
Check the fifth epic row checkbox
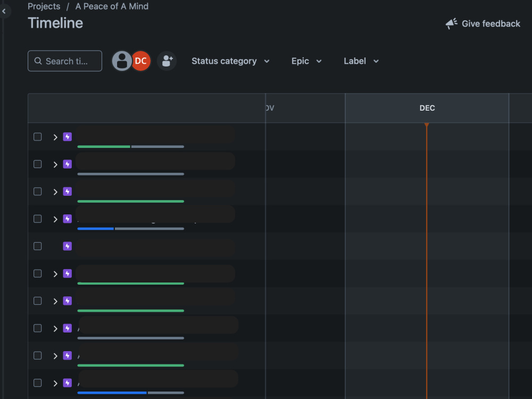click(38, 246)
